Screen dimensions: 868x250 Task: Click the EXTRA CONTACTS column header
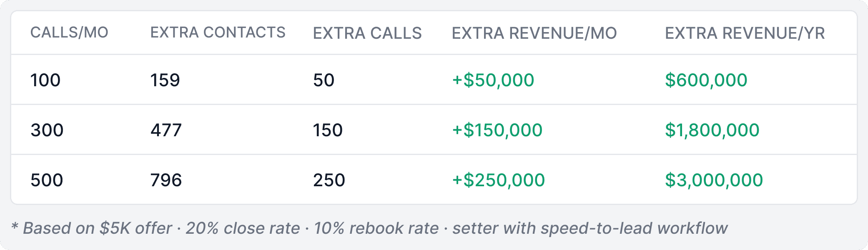click(x=218, y=32)
